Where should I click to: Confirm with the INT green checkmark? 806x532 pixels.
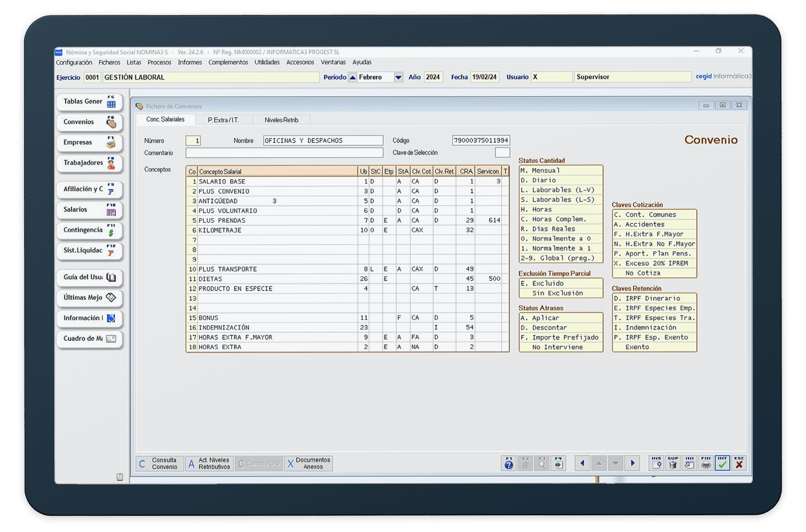pos(722,463)
